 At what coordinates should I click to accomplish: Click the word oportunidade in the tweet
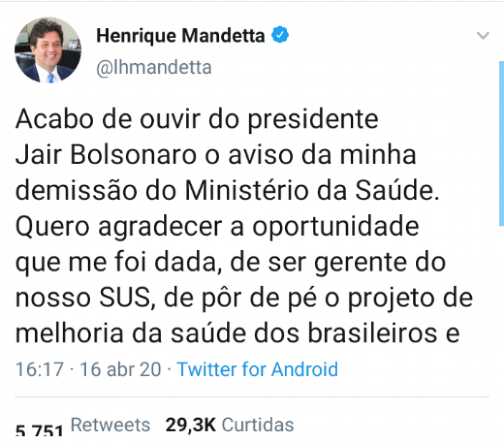335,227
